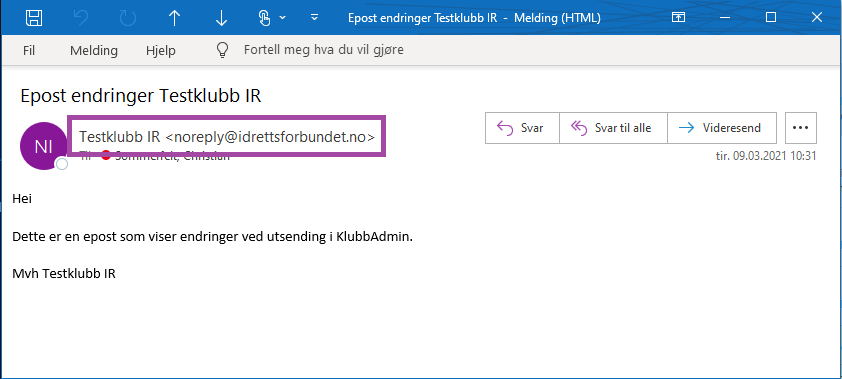Screen dimensions: 842x379
Task: Maximize the message window
Action: click(x=771, y=18)
